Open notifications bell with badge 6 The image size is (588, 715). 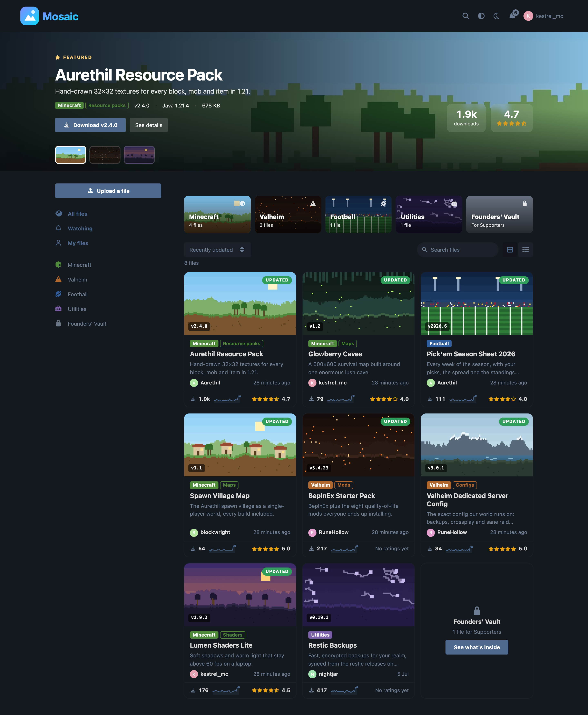coord(512,16)
